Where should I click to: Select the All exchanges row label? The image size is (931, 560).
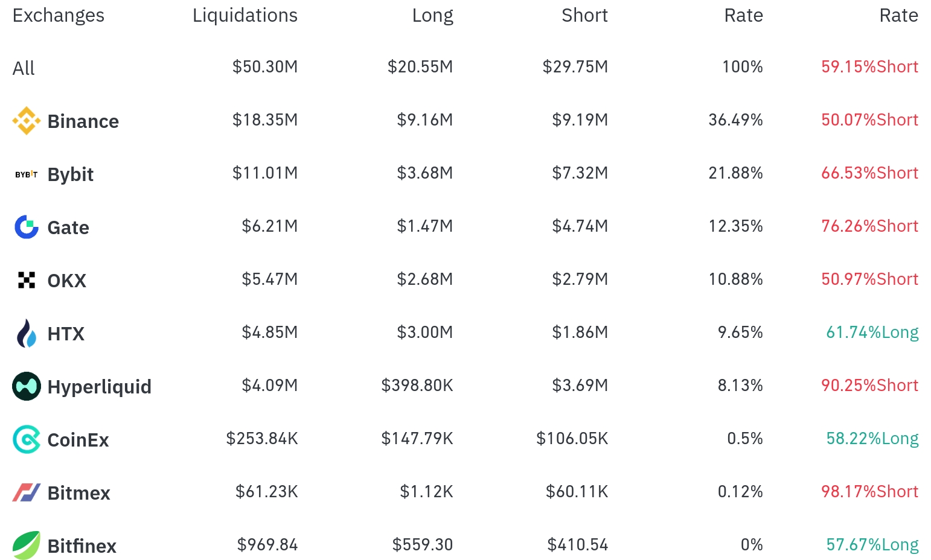tap(24, 68)
